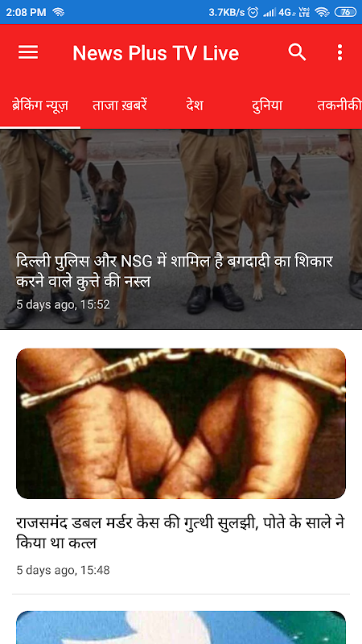Select the तकनीकी tab
Image resolution: width=362 pixels, height=644 pixels.
click(339, 106)
